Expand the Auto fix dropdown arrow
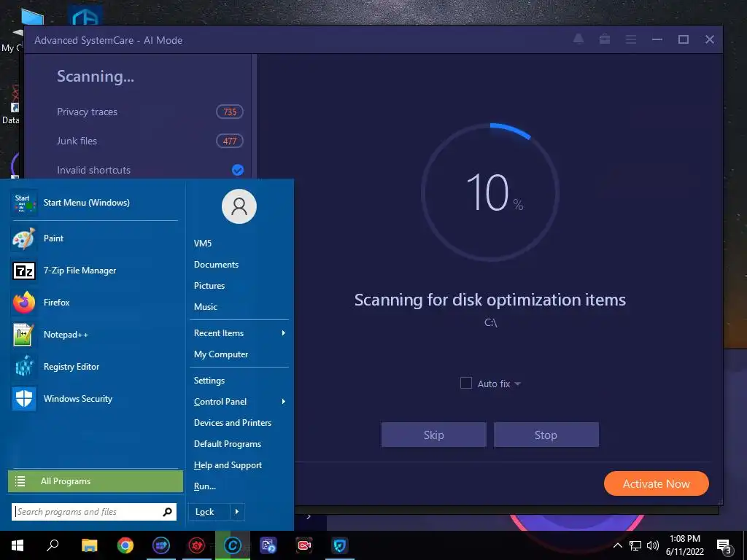The height and width of the screenshot is (560, 747). (x=518, y=384)
